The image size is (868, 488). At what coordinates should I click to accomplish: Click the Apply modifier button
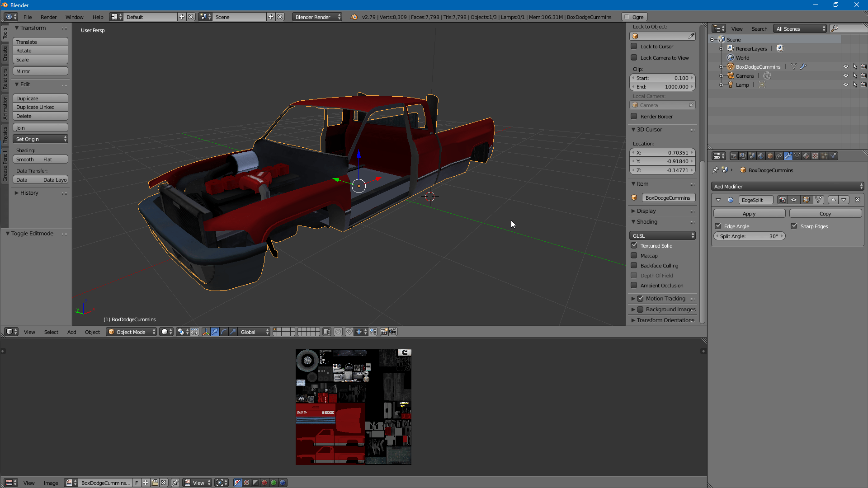coord(749,214)
